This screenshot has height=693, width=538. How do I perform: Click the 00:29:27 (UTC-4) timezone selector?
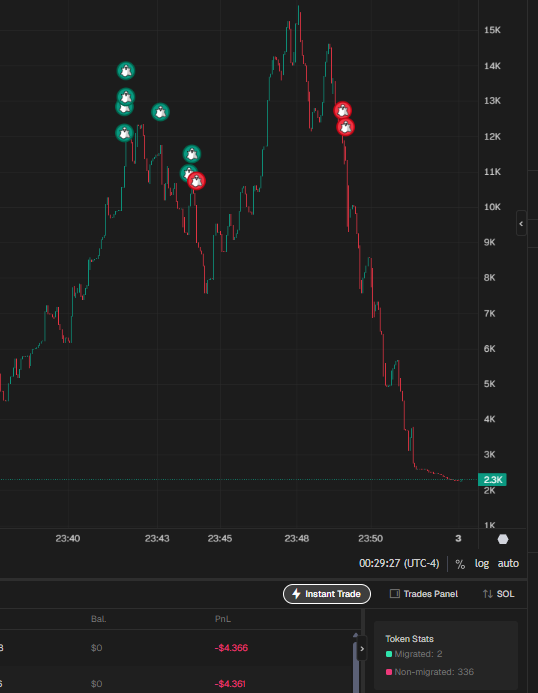tap(399, 564)
